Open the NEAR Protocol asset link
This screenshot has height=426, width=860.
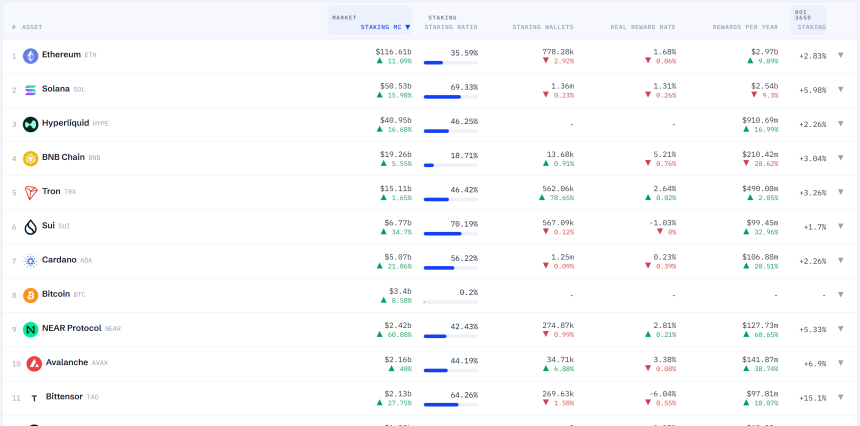(x=72, y=328)
